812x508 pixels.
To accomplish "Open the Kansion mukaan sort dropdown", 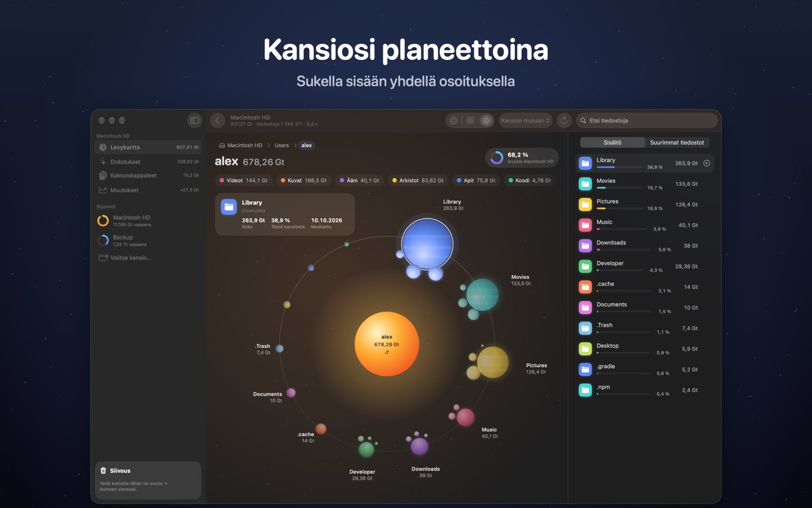I will coord(526,120).
